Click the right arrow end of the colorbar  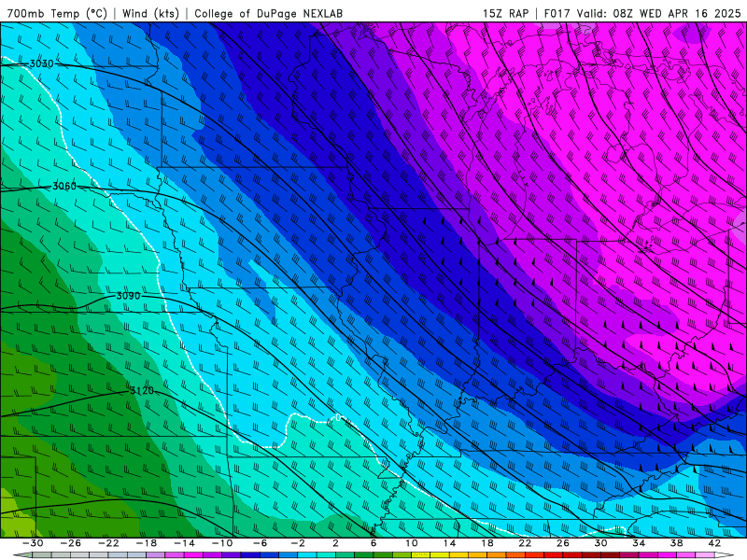725,555
